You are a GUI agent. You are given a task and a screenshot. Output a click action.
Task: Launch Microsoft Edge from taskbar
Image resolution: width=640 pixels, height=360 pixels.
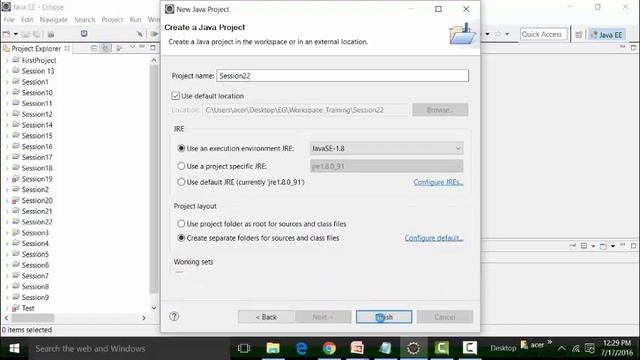coord(301,348)
